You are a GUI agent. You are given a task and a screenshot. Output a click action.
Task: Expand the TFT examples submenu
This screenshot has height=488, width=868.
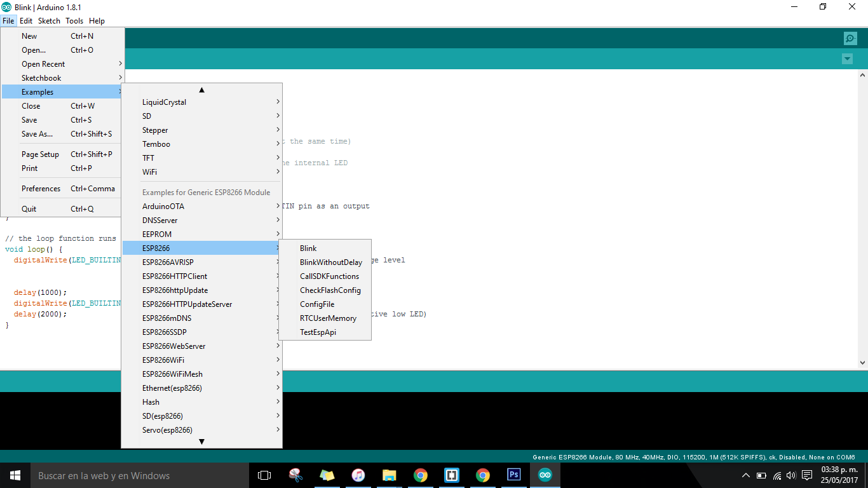point(201,158)
